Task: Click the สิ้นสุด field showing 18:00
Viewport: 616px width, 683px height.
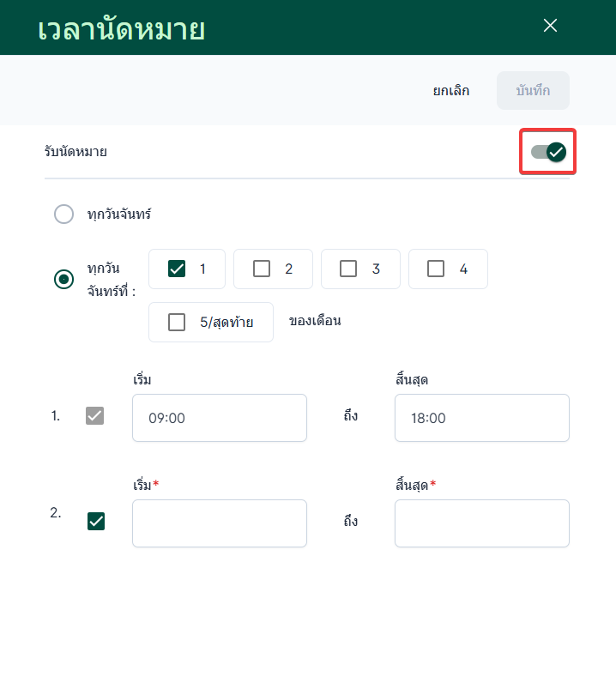Action: 481,418
